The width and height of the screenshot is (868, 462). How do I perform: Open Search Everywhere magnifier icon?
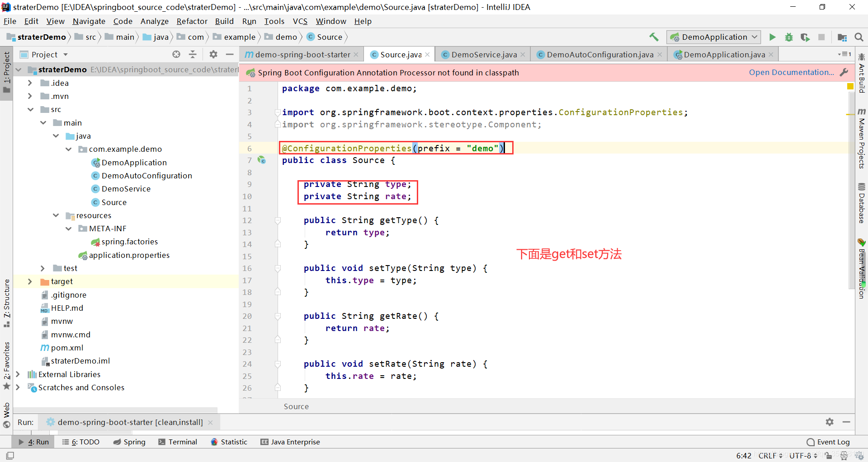(859, 37)
